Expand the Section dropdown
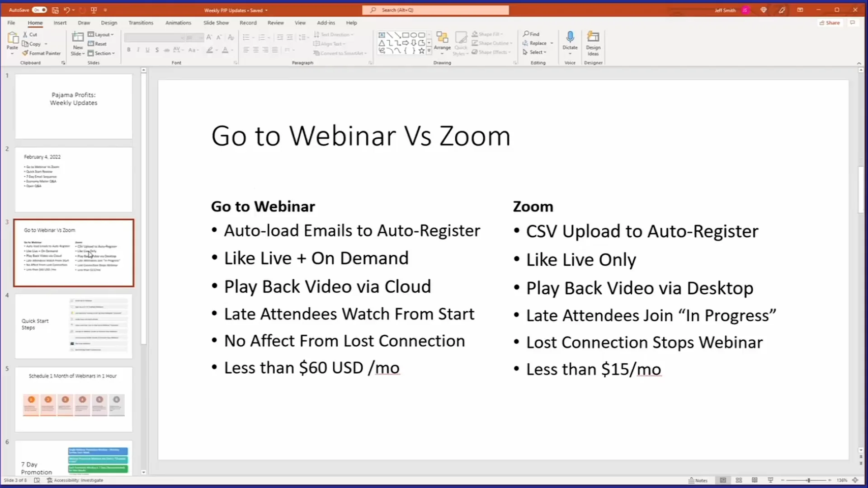868x488 pixels. [101, 53]
